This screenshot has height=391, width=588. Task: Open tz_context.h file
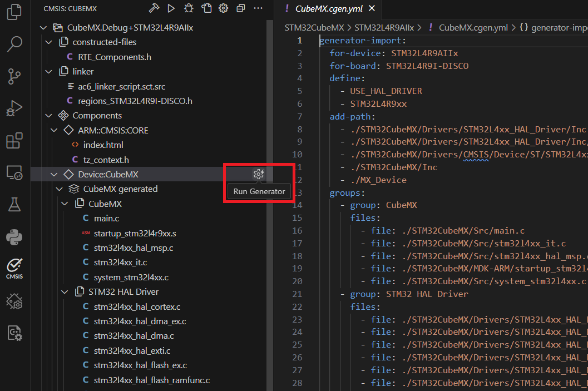[x=106, y=160]
